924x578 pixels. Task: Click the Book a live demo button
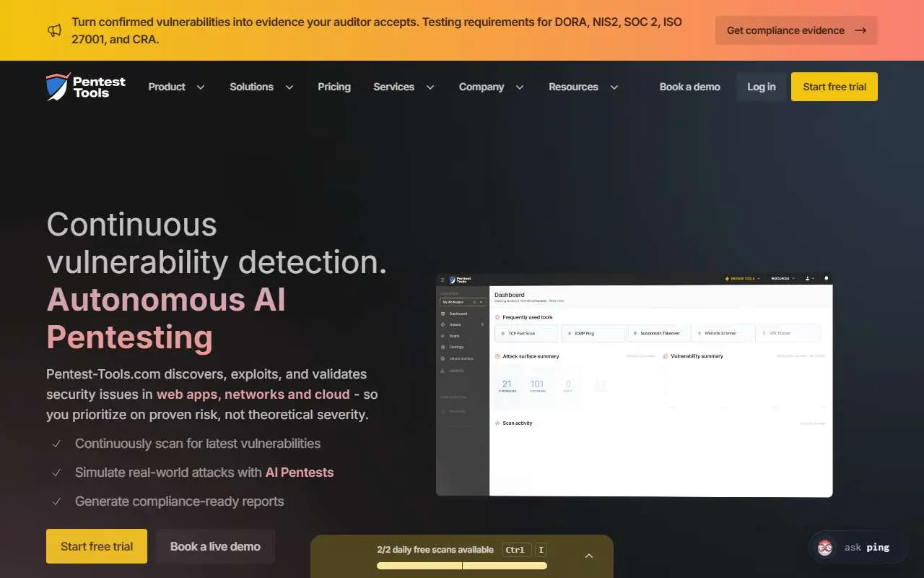click(215, 546)
